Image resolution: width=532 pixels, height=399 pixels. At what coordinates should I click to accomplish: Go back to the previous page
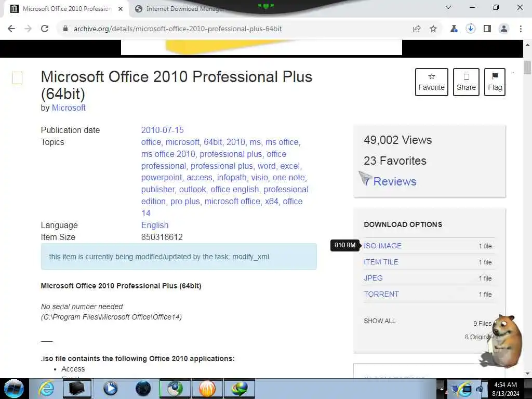(x=11, y=29)
